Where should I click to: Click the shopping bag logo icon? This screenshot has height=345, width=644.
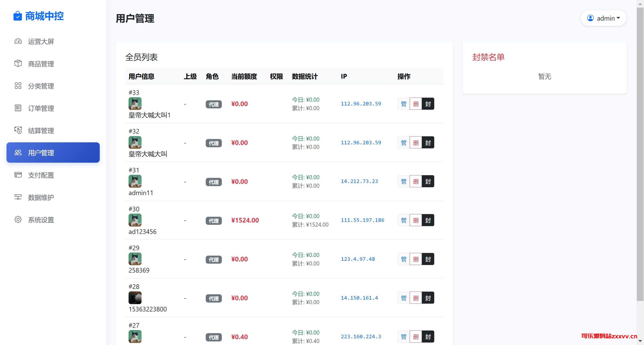[x=18, y=16]
